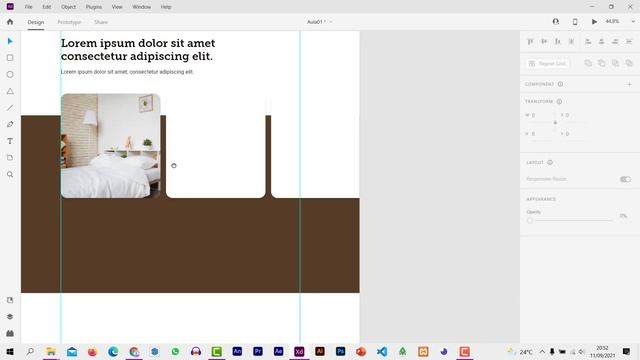Click the Align Left icon
Screen dimensions: 640x360
tap(588, 41)
